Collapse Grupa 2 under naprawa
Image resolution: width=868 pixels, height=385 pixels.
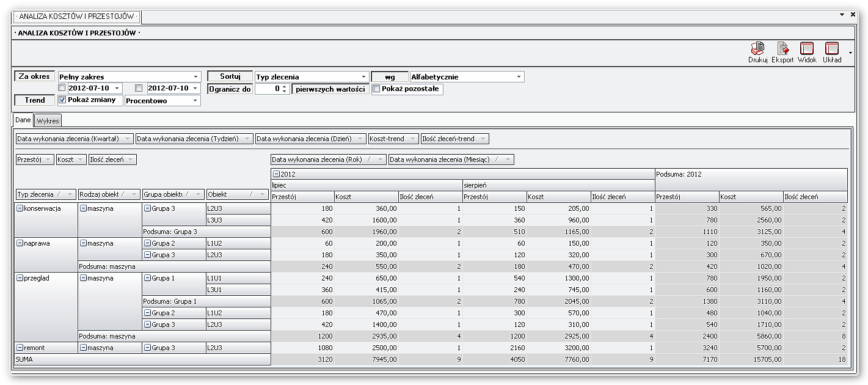click(147, 243)
